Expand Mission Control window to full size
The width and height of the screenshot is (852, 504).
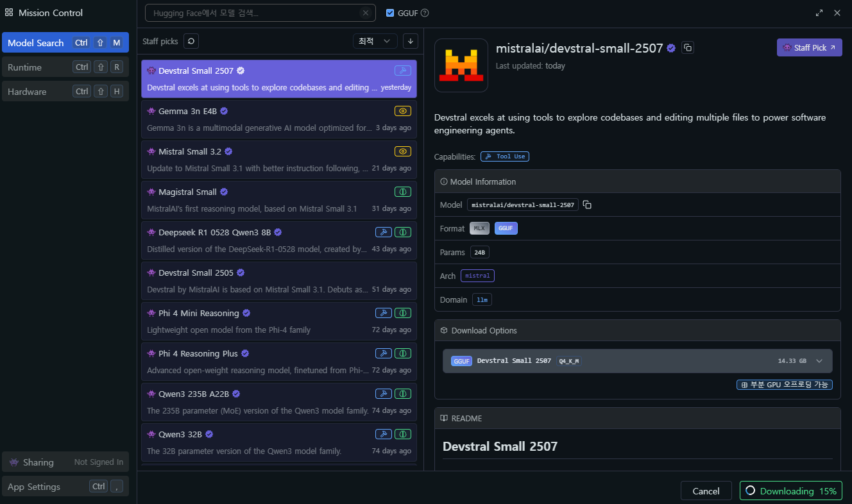point(819,13)
